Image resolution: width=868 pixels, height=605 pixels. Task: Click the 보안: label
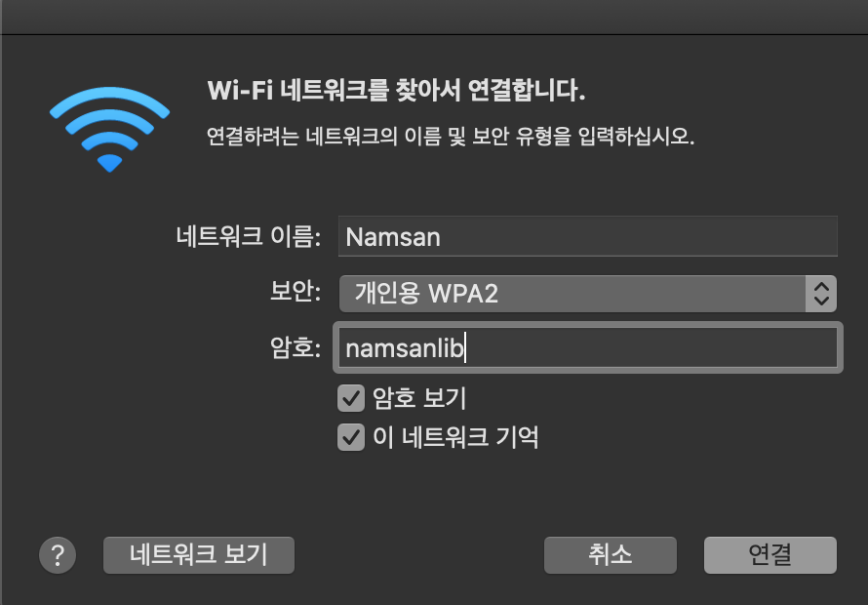pyautogui.click(x=296, y=292)
